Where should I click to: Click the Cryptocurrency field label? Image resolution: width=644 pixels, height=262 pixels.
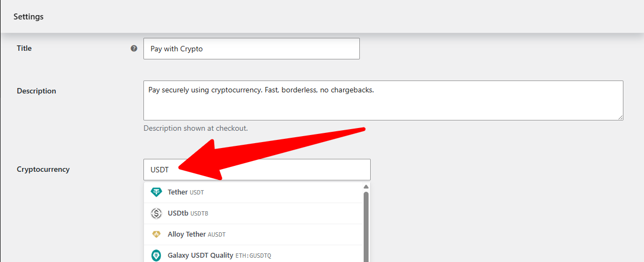pos(43,169)
